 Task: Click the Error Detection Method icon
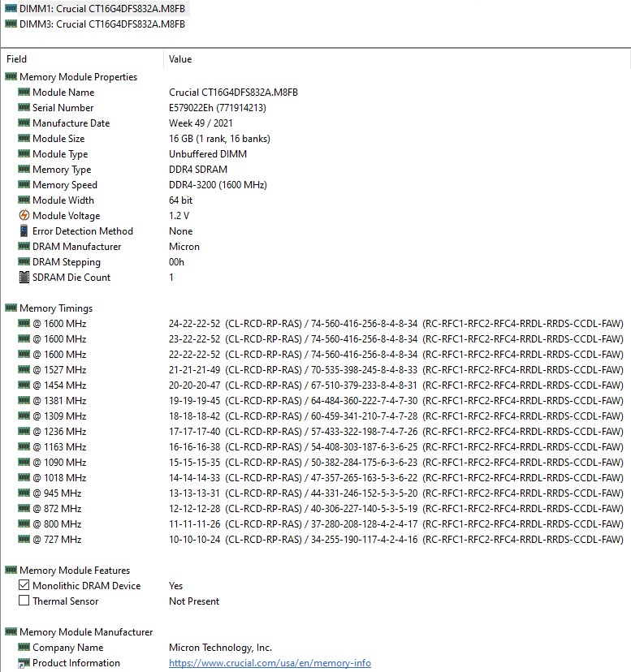click(x=24, y=230)
